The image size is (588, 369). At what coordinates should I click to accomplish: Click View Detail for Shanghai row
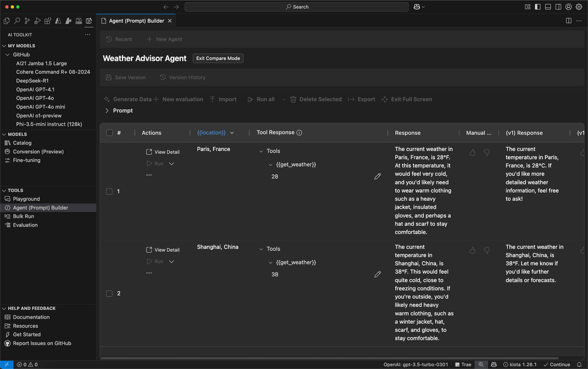[x=163, y=250]
